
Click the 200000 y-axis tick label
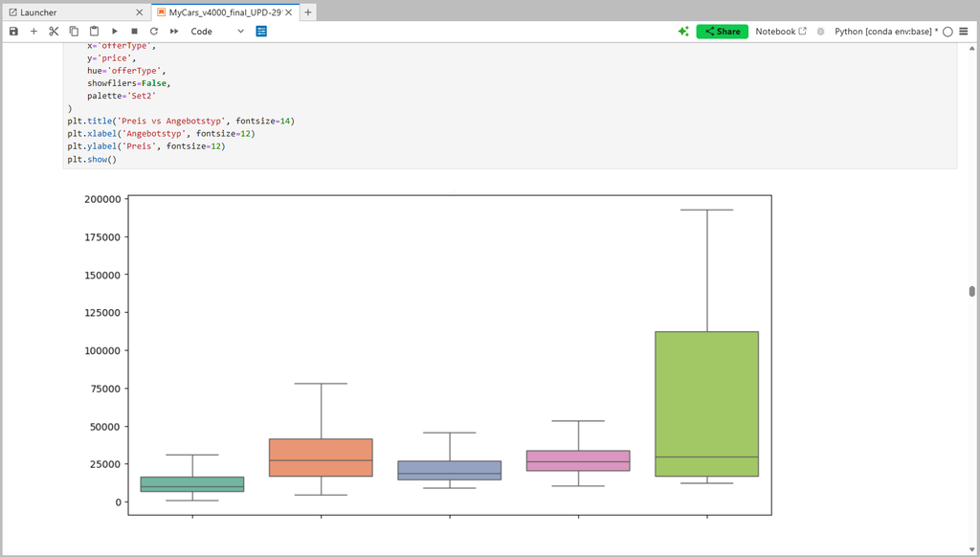pos(102,199)
